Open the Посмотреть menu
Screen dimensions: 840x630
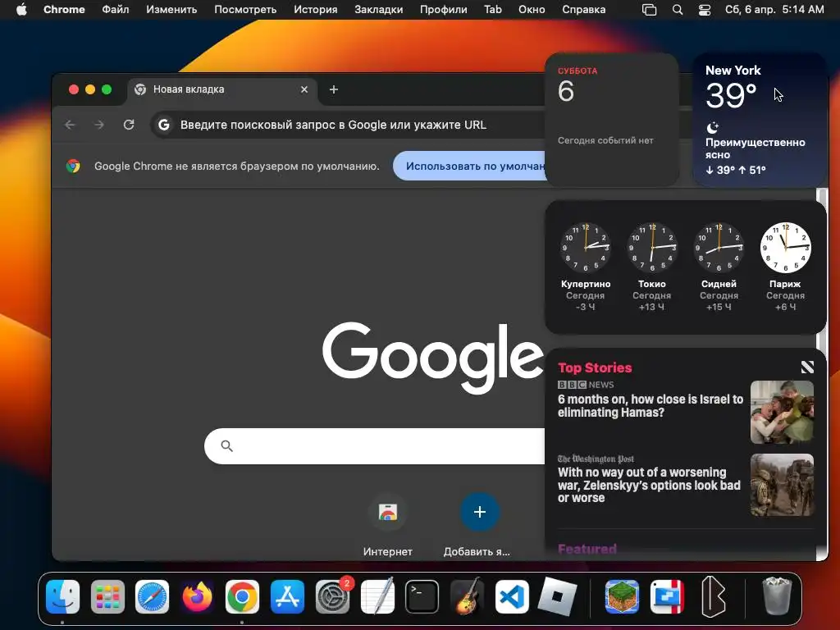(245, 10)
